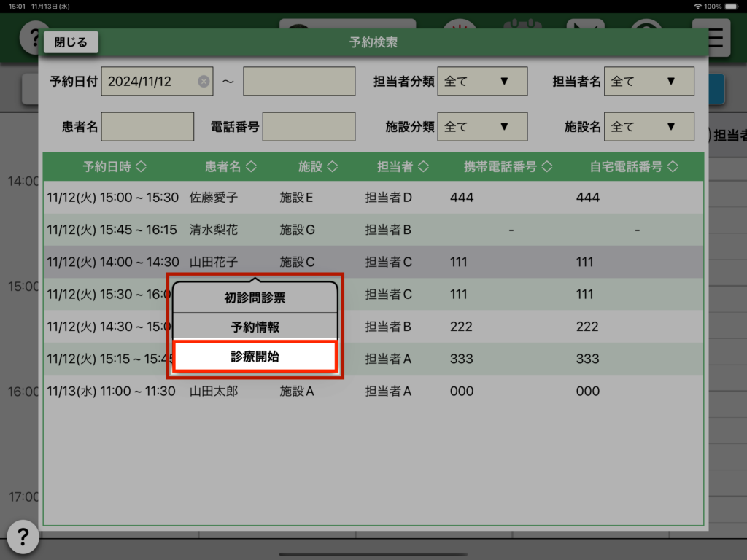Clear the 予約日付 start date field
Viewport: 747px width, 560px height.
click(x=204, y=82)
